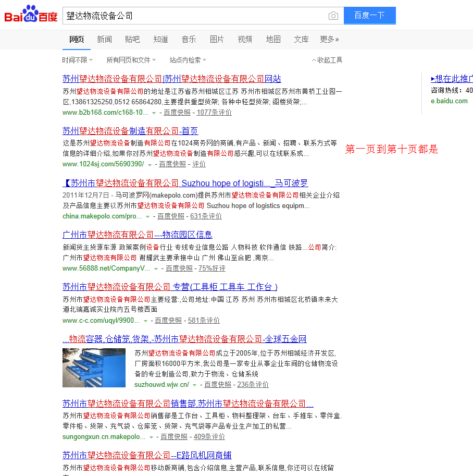
Task: Open 所有网页和文件 filter dropdown
Action: pos(131,60)
